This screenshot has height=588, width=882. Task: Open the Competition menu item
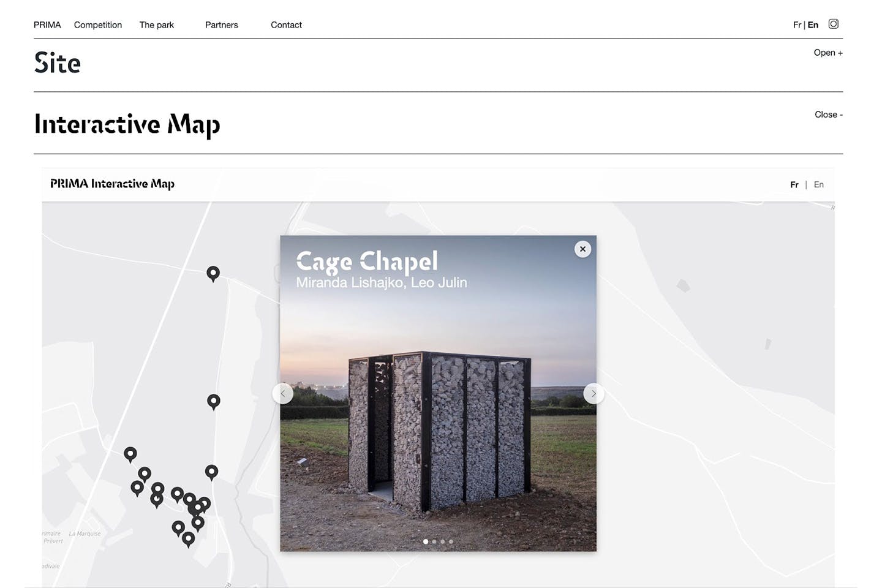pos(97,25)
